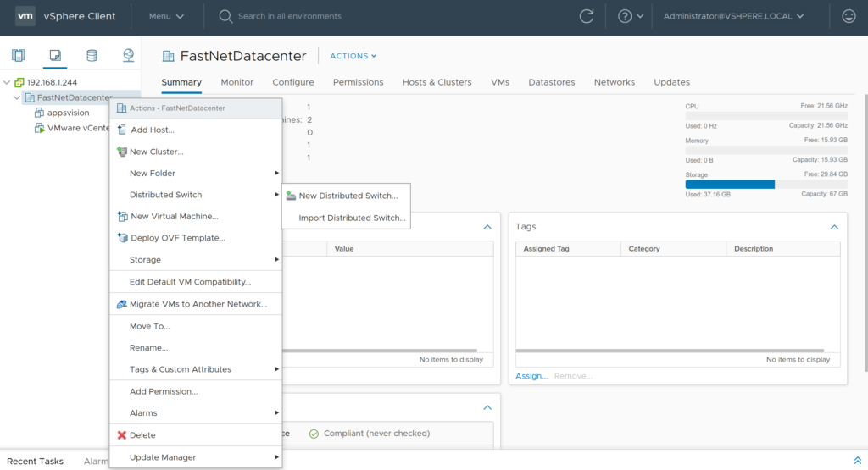Click the Search in all environments field
868x470 pixels.
click(290, 16)
